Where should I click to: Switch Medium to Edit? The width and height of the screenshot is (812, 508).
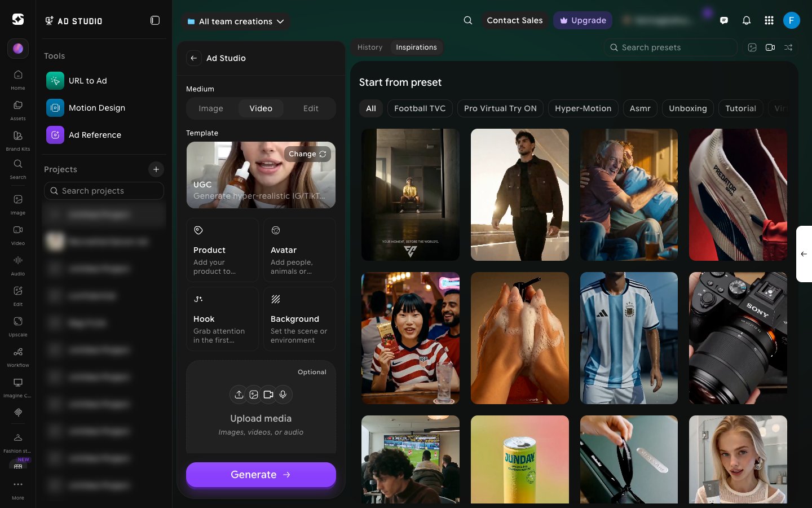tap(311, 108)
